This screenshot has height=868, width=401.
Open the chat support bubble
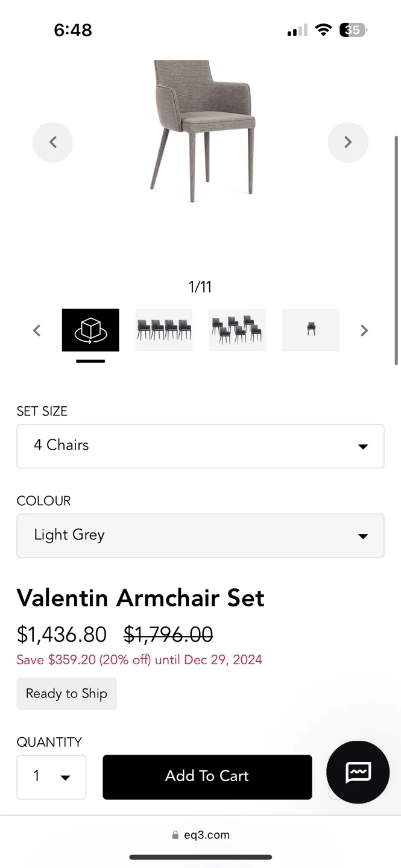point(358,772)
